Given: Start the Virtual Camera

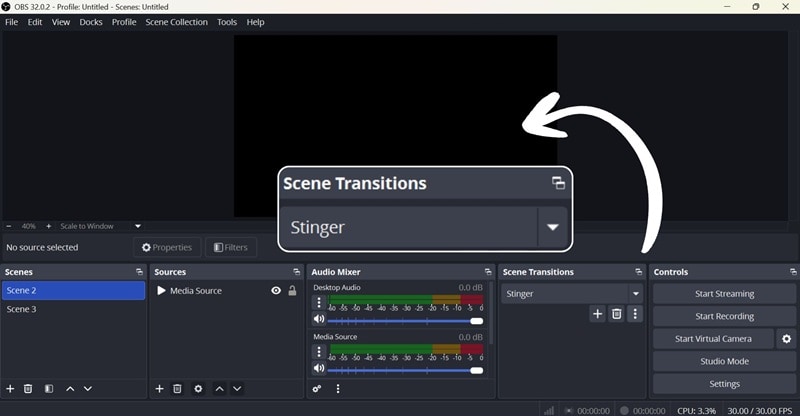Looking at the screenshot, I should coord(713,339).
